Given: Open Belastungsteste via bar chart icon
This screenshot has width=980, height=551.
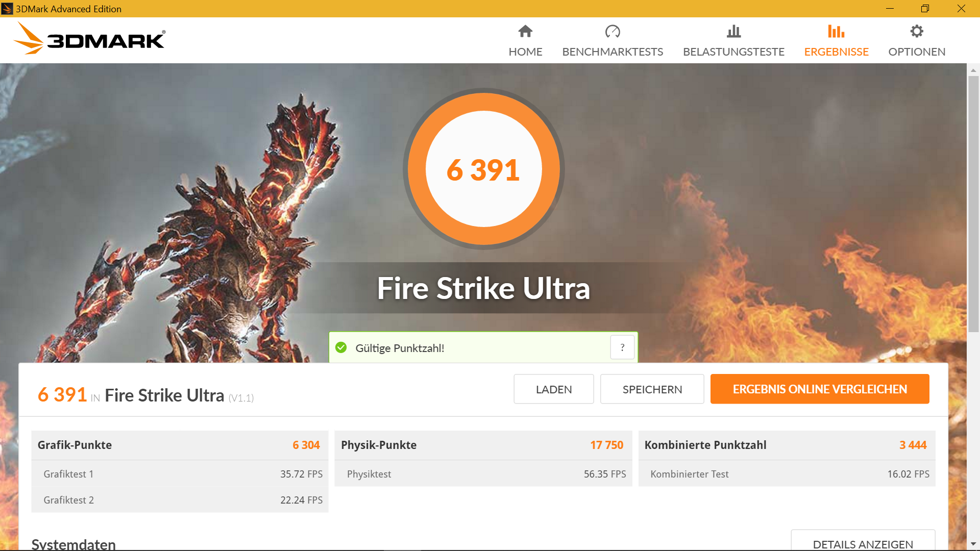Looking at the screenshot, I should 733,32.
